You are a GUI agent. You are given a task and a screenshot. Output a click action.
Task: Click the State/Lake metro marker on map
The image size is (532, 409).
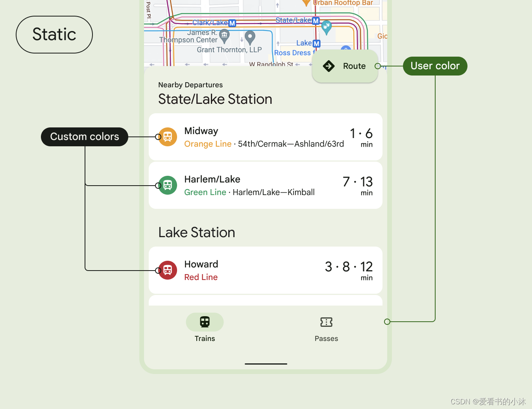[x=316, y=21]
